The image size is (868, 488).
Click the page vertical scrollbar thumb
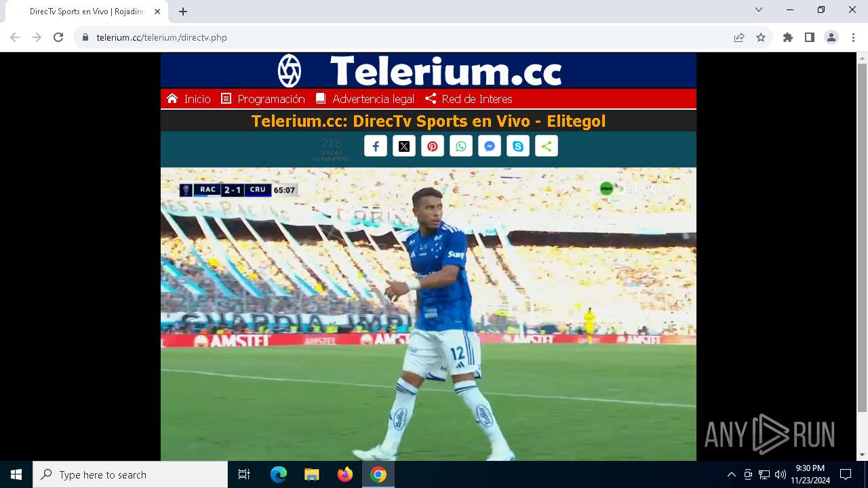point(862,237)
